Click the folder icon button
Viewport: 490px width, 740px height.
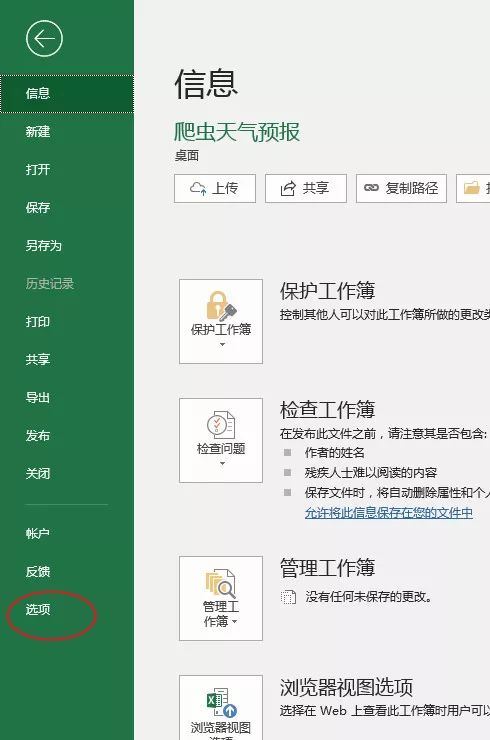point(473,188)
